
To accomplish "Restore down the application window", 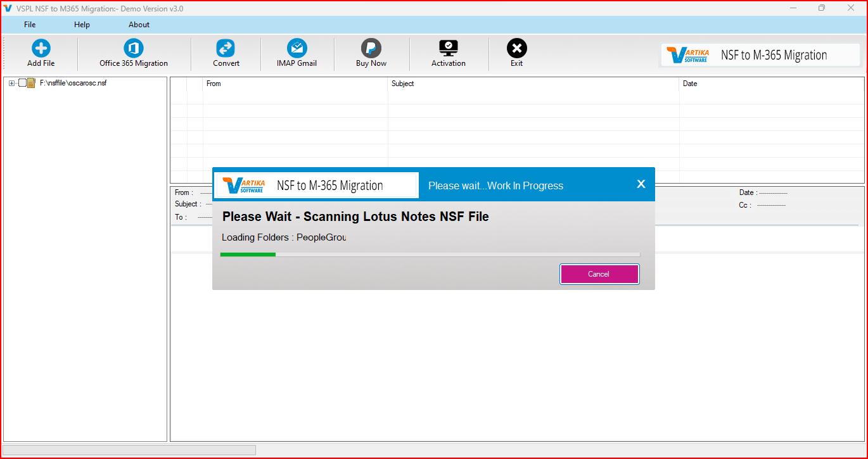I will click(822, 8).
